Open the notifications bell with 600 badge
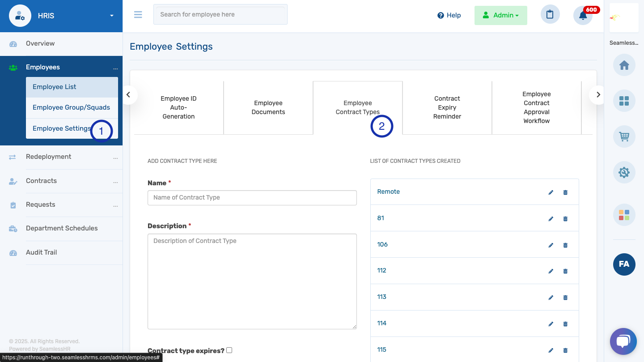Image resolution: width=644 pixels, height=362 pixels. [582, 15]
